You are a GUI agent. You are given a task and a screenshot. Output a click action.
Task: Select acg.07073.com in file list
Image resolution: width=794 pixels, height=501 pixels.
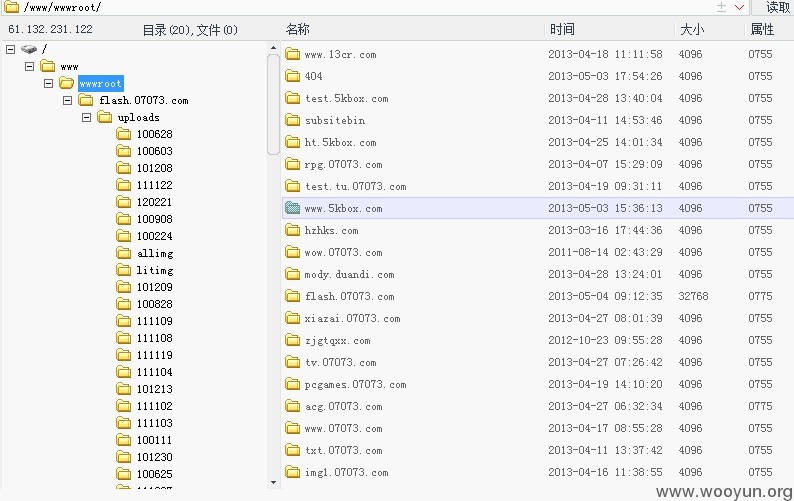point(343,406)
